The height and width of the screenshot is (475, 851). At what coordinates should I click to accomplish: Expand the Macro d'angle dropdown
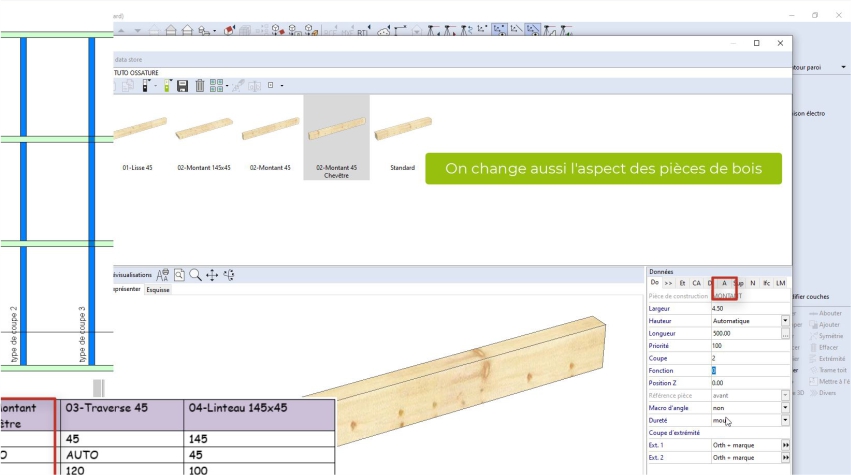click(x=785, y=408)
